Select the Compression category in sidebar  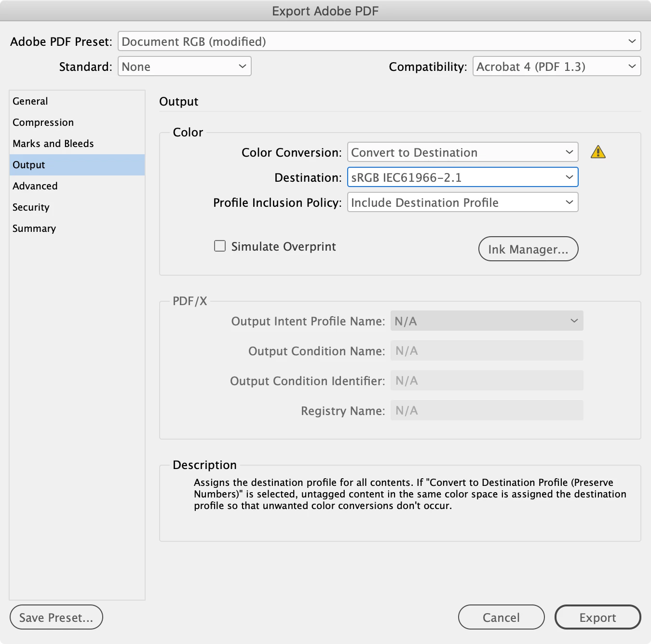pyautogui.click(x=77, y=122)
